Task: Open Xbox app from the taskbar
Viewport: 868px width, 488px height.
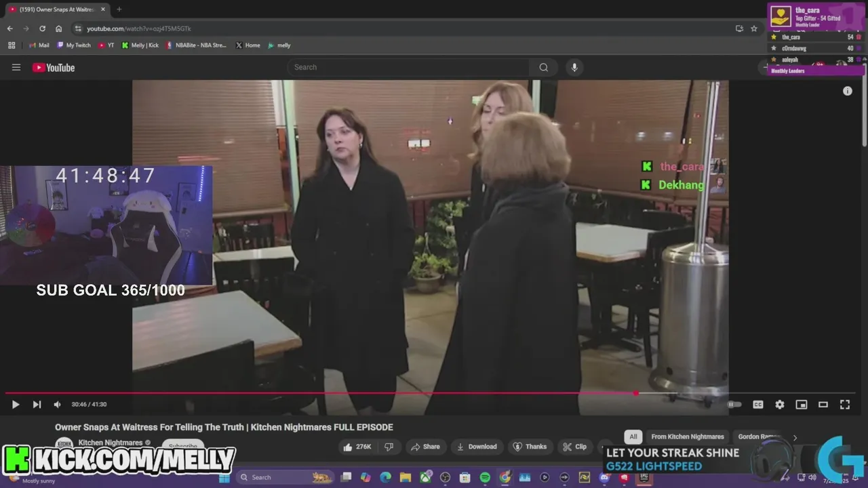Action: (x=425, y=477)
